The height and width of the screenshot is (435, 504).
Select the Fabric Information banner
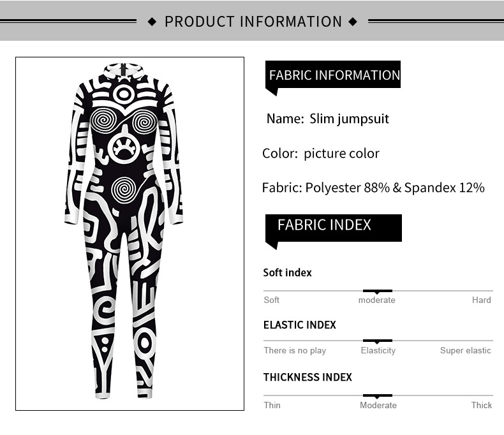coord(333,75)
